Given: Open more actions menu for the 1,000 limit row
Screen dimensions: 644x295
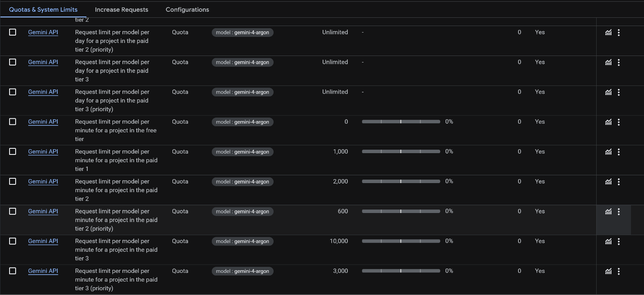Looking at the screenshot, I should click(619, 152).
